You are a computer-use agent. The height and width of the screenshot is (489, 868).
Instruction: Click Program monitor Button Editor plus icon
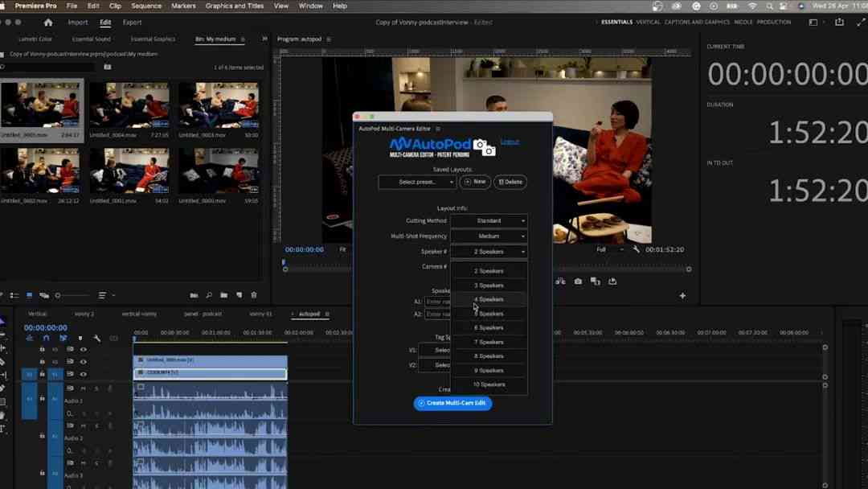[682, 296]
